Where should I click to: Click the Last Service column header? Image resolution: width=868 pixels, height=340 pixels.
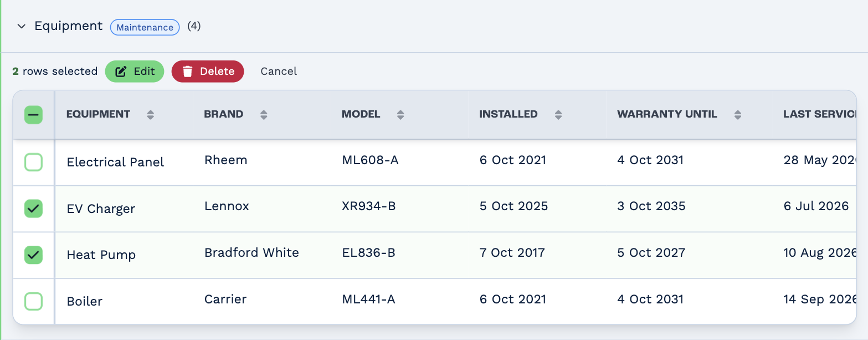click(820, 114)
